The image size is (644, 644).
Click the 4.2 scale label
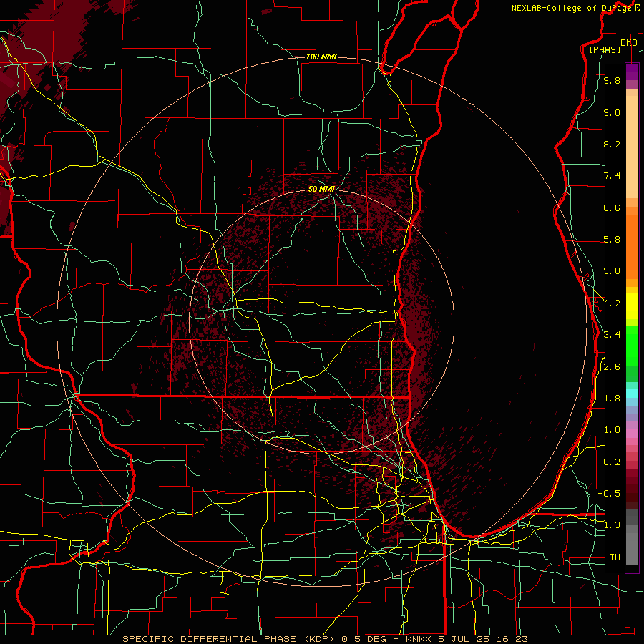(x=612, y=303)
